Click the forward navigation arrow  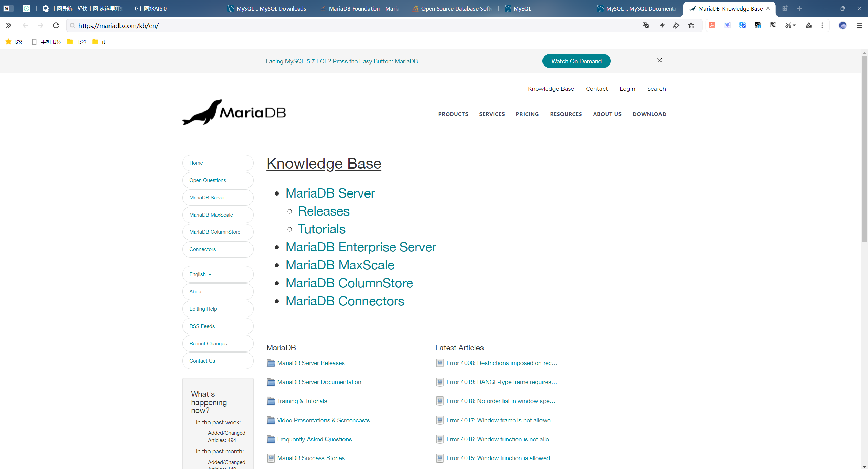(41, 25)
